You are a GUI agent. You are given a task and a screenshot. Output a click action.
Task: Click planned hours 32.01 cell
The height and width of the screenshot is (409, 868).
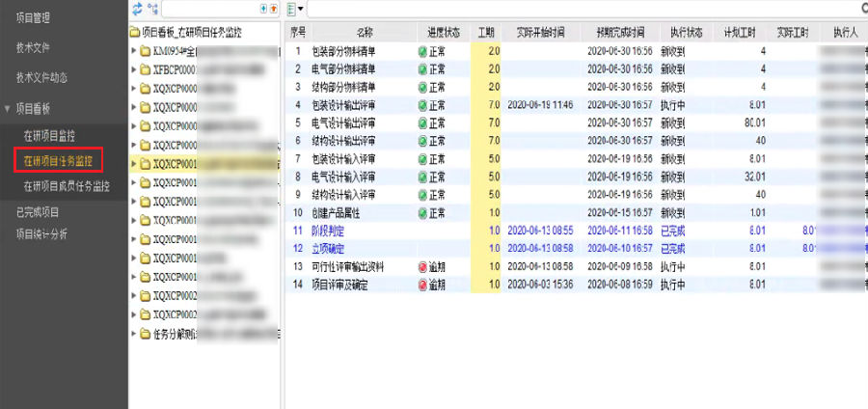pyautogui.click(x=755, y=177)
